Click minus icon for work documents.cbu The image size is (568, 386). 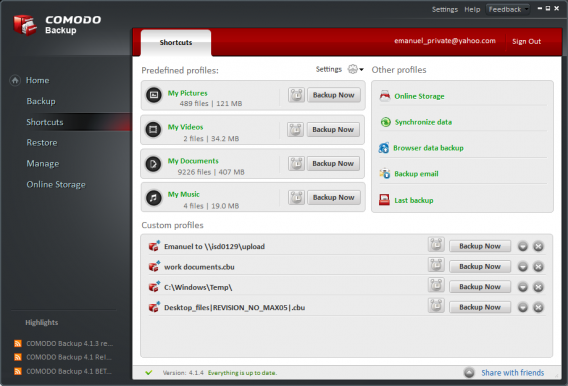point(523,267)
